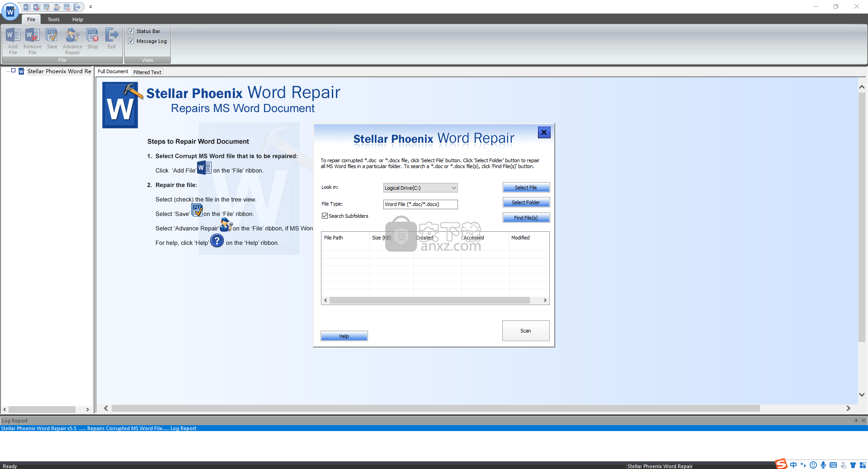Click the file list left scroll arrow
The image size is (868, 469).
coord(325,300)
